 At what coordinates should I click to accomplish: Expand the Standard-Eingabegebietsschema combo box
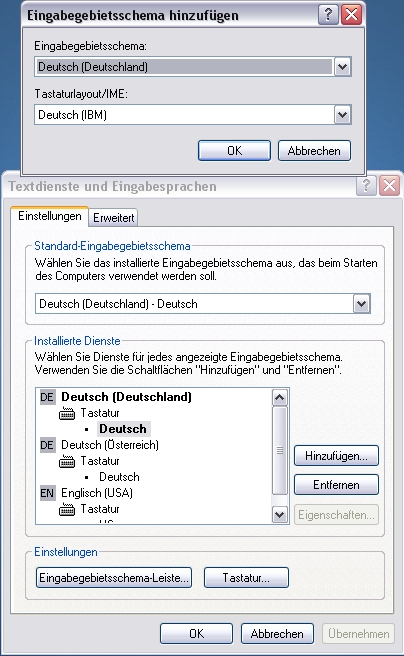361,304
